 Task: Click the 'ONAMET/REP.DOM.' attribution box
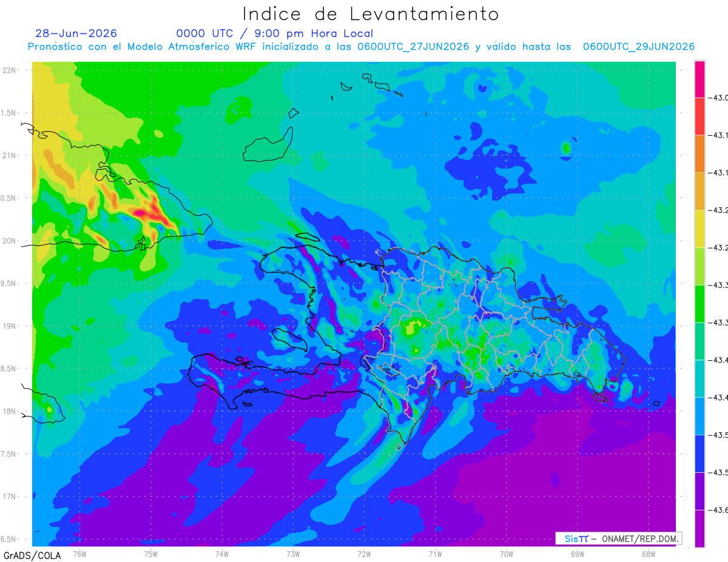tap(619, 538)
